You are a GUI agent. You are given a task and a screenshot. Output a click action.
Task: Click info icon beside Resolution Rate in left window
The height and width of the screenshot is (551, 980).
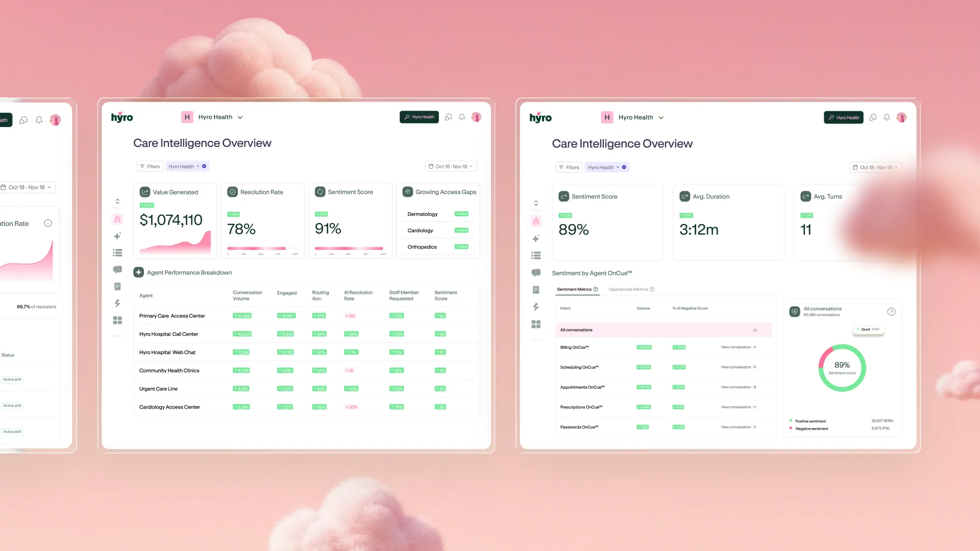[48, 223]
